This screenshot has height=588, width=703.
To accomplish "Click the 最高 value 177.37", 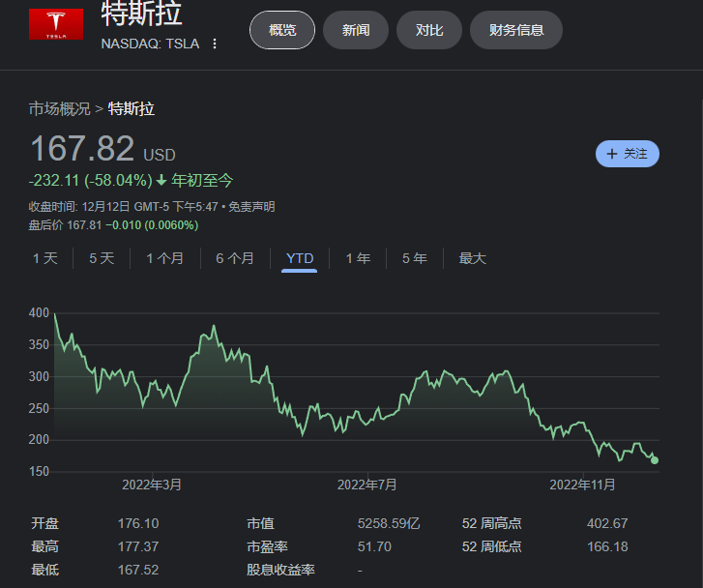I will (x=138, y=546).
